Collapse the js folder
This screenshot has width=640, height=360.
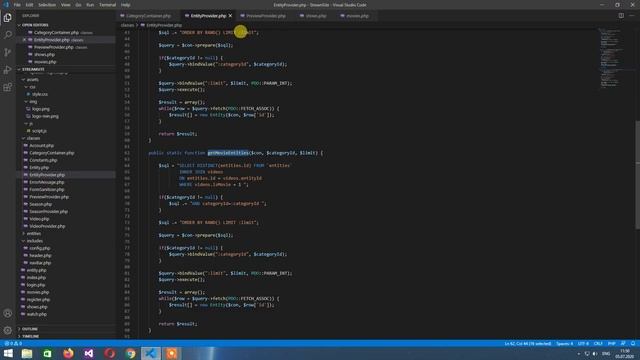[x=31, y=124]
